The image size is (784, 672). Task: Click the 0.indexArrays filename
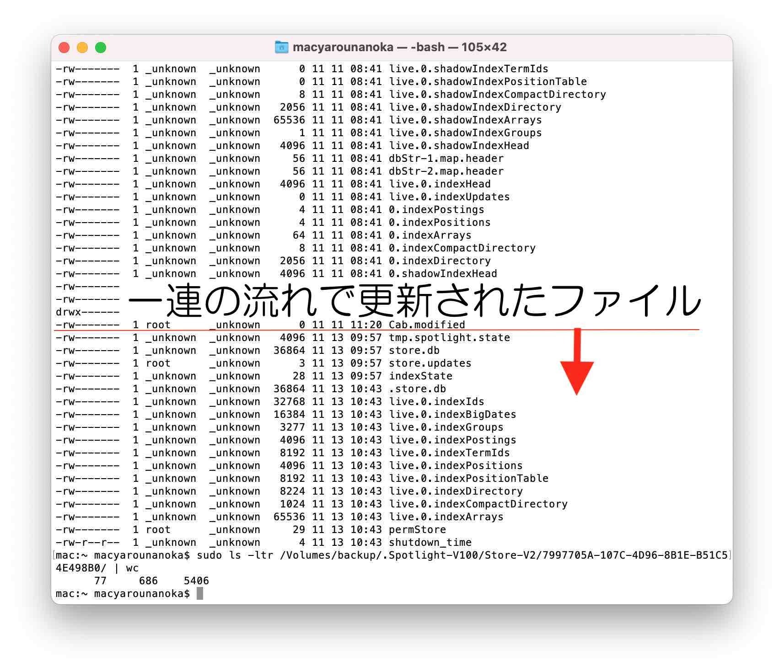tap(430, 235)
